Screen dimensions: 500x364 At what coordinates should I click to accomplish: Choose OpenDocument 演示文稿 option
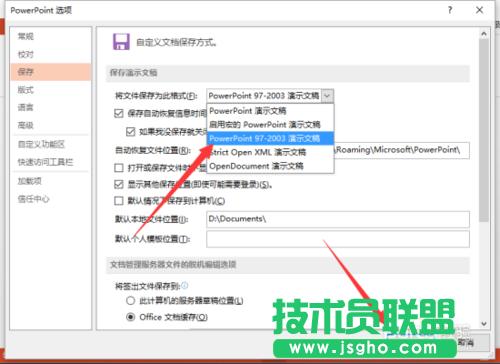(x=270, y=166)
